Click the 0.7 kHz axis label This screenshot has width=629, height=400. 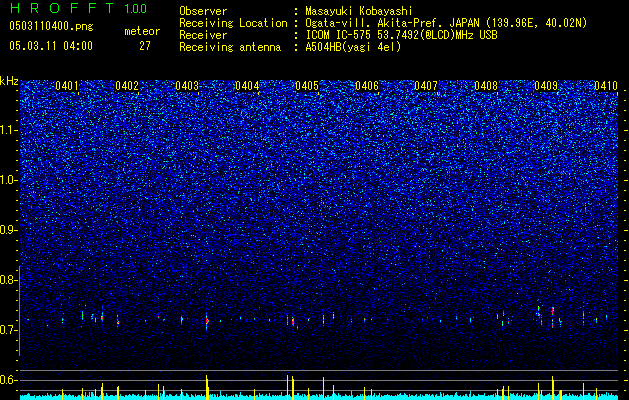pyautogui.click(x=8, y=330)
